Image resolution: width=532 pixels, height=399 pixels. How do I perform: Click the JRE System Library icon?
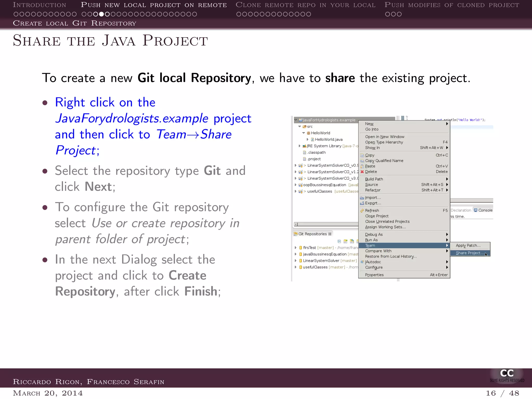[x=304, y=146]
